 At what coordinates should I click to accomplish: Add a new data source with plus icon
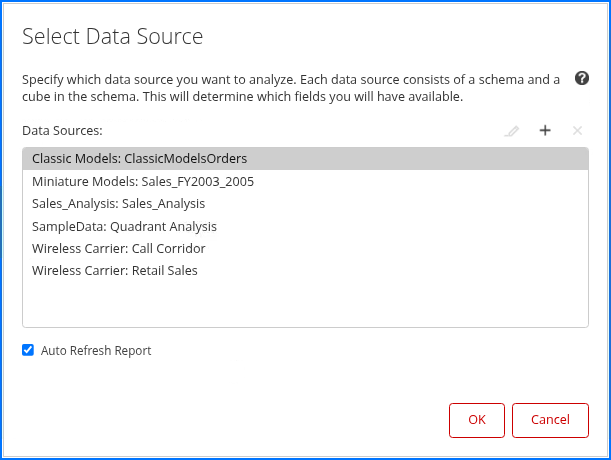click(x=545, y=131)
